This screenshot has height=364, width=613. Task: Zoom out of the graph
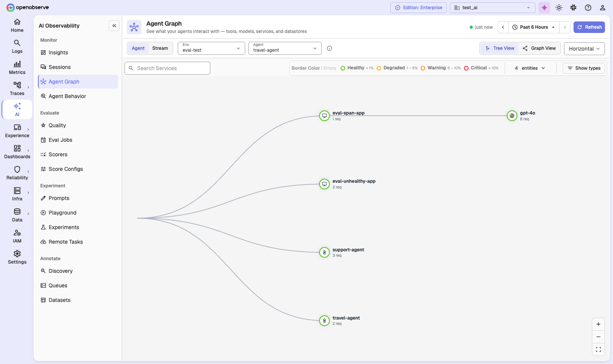point(598,337)
